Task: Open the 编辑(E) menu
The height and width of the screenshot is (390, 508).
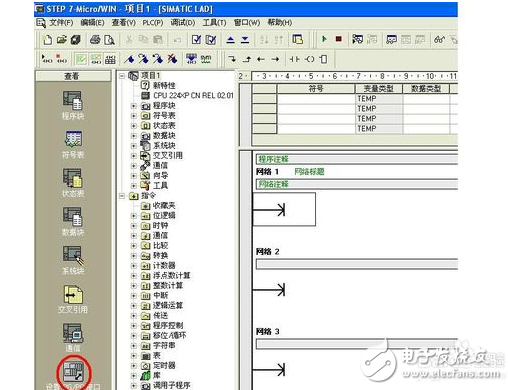Action: (x=92, y=23)
